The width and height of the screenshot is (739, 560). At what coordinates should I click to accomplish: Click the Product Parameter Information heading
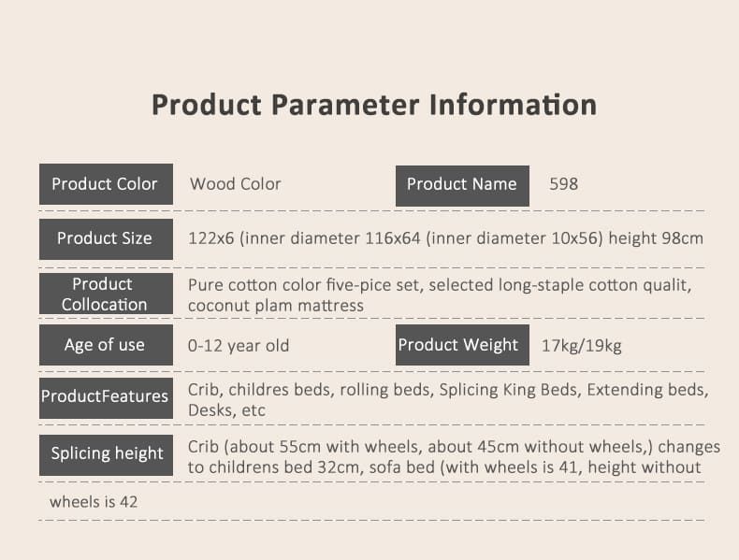[x=374, y=105]
